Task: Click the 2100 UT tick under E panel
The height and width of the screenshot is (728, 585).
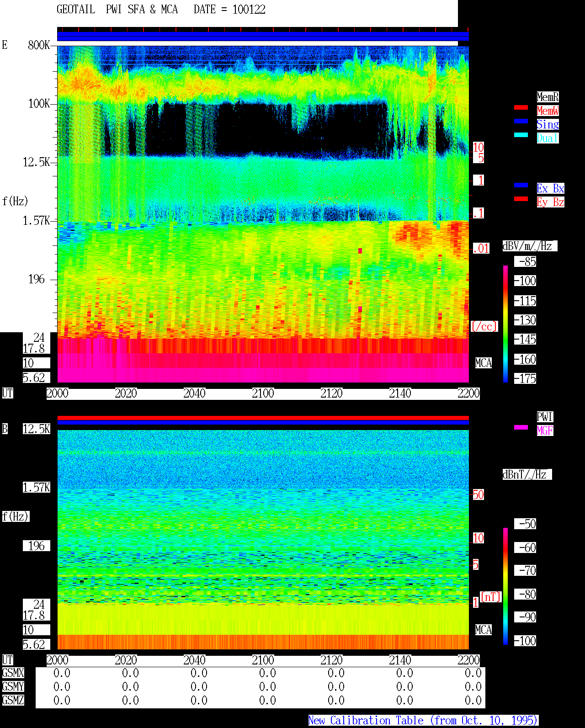Action: point(263,393)
